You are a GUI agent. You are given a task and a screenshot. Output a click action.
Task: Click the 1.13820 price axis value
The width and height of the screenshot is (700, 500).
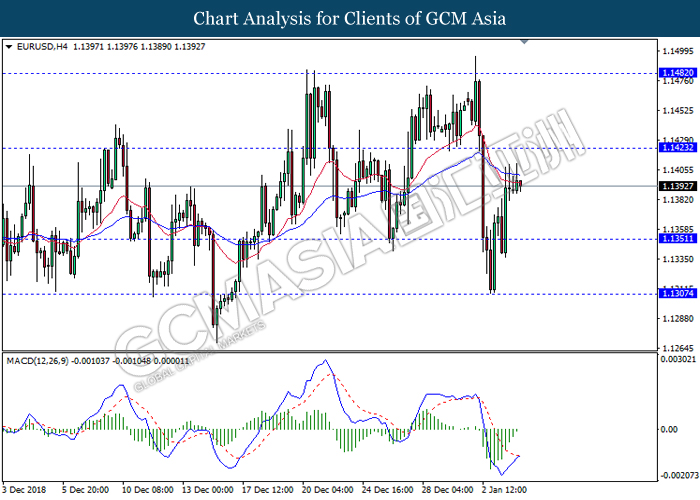678,200
